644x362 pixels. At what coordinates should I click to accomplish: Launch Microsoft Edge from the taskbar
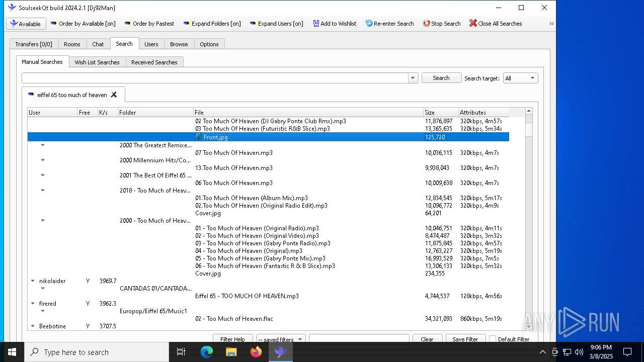pyautogui.click(x=207, y=352)
